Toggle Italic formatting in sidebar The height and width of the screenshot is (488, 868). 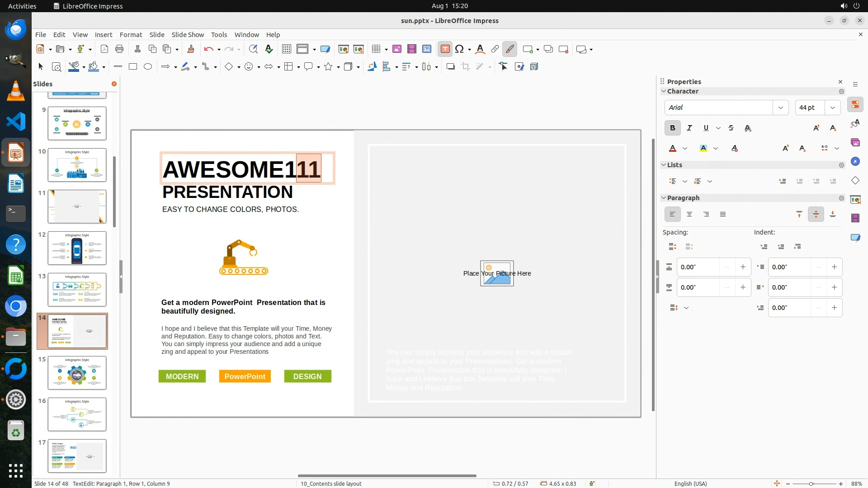689,128
